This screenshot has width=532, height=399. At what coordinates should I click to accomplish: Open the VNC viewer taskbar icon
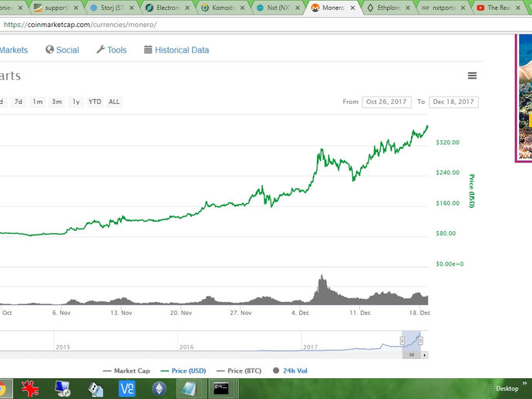click(127, 388)
